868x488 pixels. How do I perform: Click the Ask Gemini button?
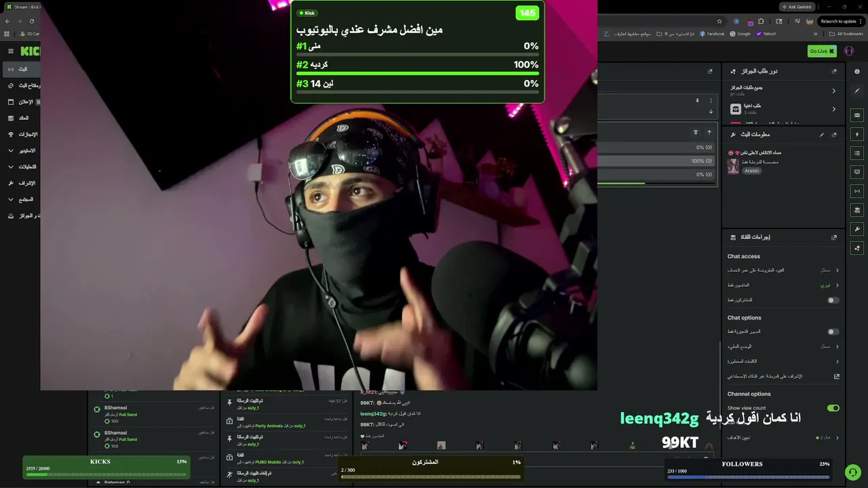796,7
